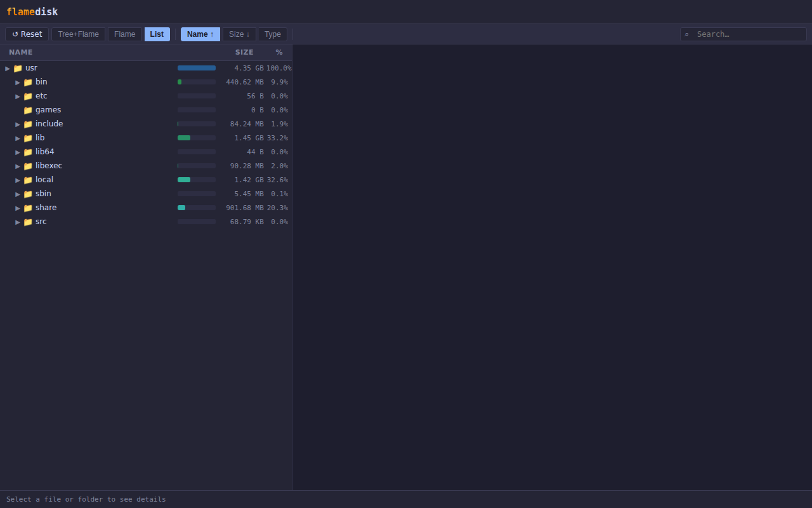Image resolution: width=812 pixels, height=508 pixels.
Task: Click the flamedisk logo
Action: pyautogui.click(x=32, y=12)
